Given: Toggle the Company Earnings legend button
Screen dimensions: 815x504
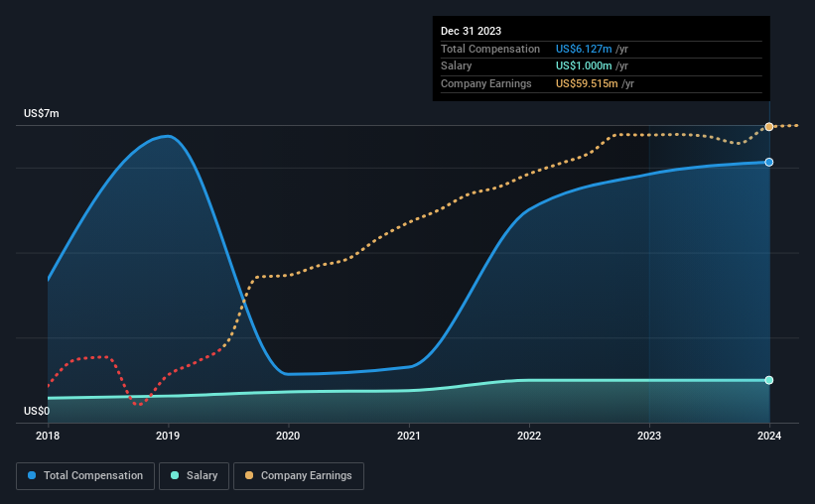Looking at the screenshot, I should click(x=299, y=476).
